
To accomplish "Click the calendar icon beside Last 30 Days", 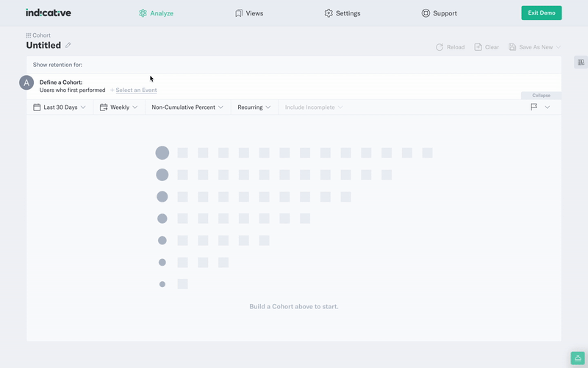I will pyautogui.click(x=37, y=107).
